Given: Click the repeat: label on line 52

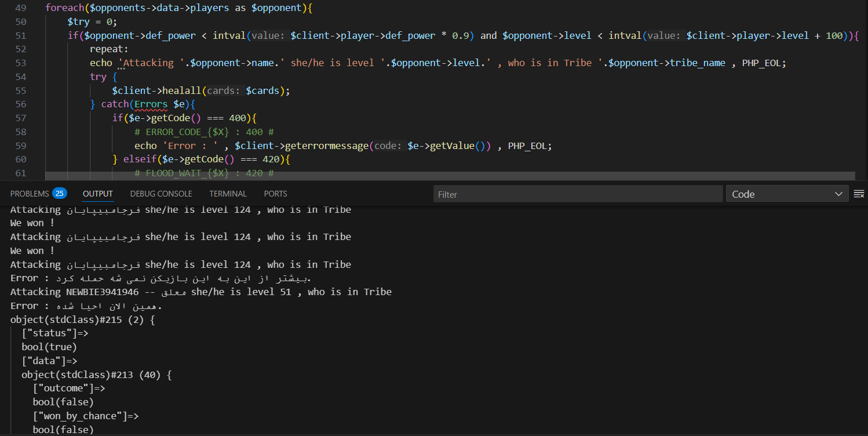Looking at the screenshot, I should pyautogui.click(x=109, y=49).
